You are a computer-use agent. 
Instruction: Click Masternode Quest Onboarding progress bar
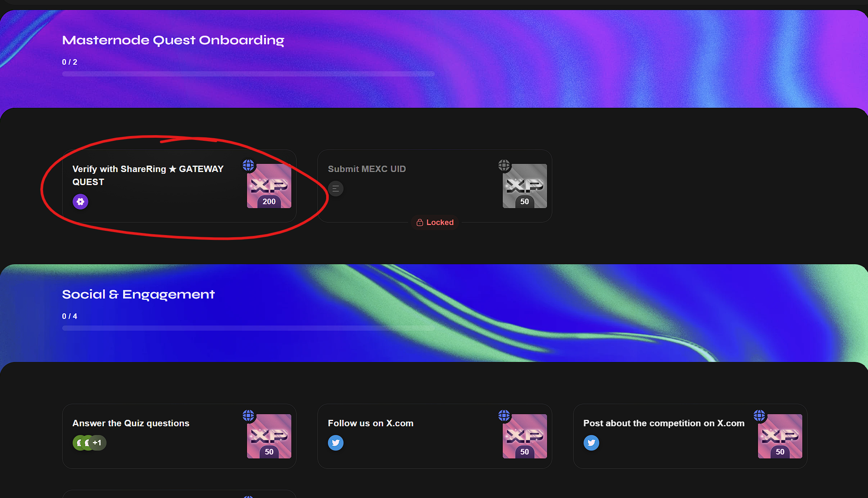click(x=248, y=74)
